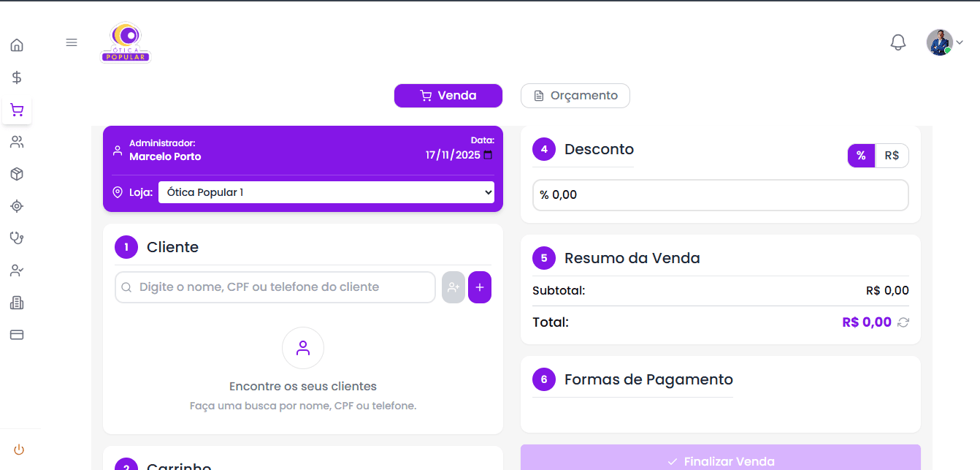Open the Home dashboard icon
980x470 pixels.
pyautogui.click(x=16, y=45)
